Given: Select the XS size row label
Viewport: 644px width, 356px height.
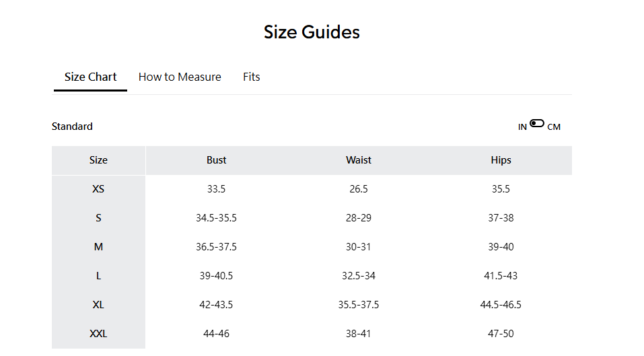Looking at the screenshot, I should click(98, 189).
